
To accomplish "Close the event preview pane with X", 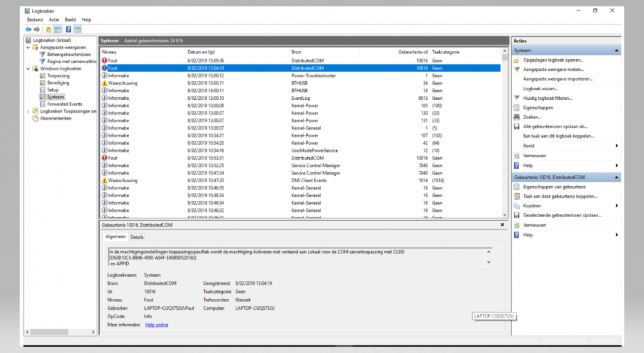I will click(503, 225).
